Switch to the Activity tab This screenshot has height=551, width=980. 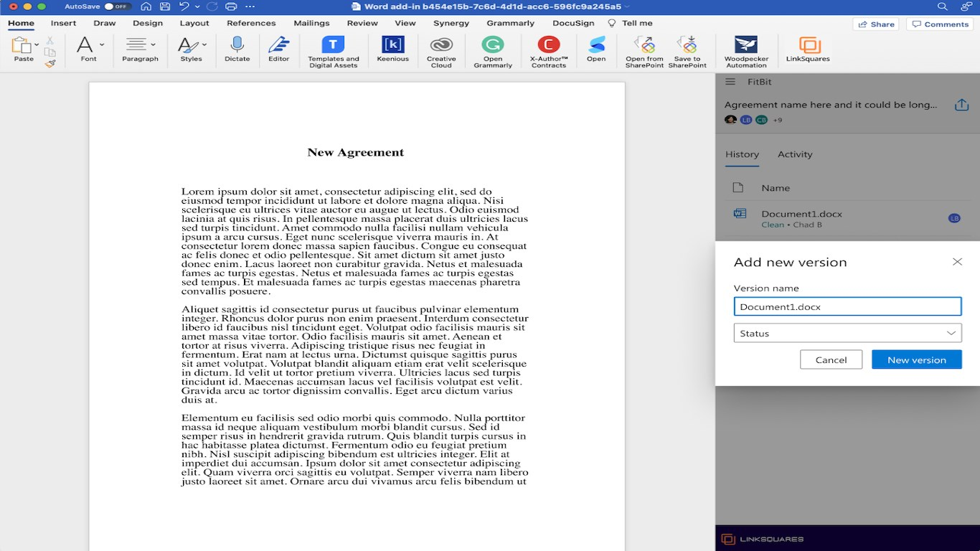click(x=795, y=154)
